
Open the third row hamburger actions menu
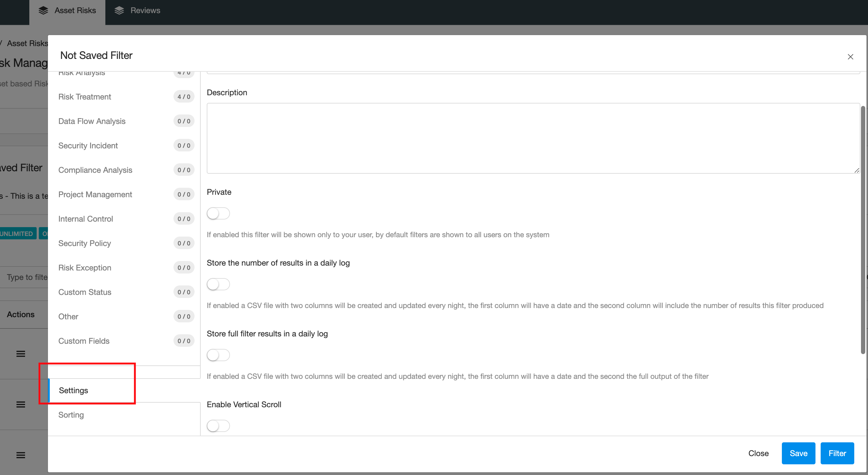[21, 455]
